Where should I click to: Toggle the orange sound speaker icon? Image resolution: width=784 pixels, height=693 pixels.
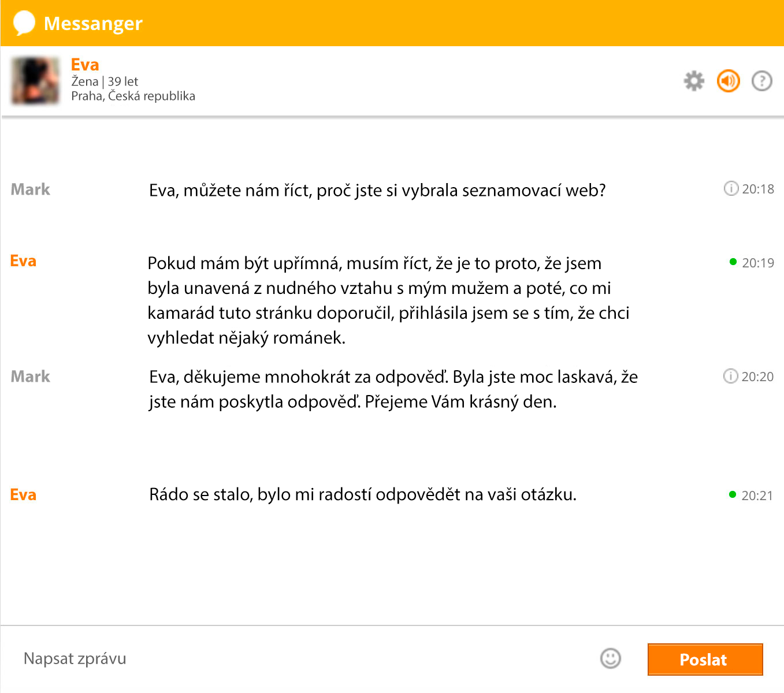click(728, 81)
